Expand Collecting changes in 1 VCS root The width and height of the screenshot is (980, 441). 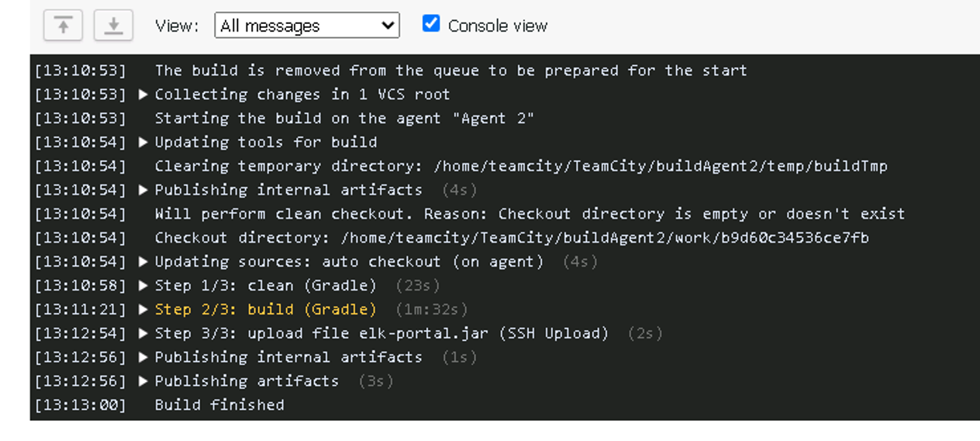click(x=143, y=95)
